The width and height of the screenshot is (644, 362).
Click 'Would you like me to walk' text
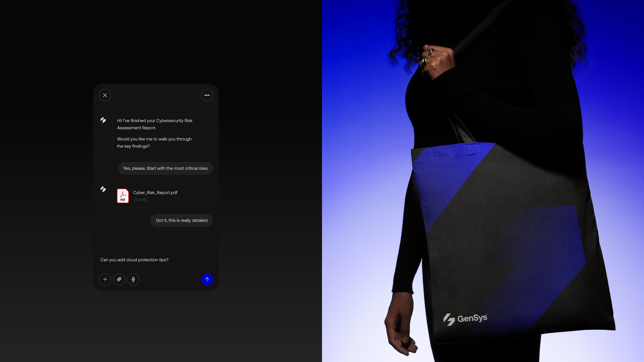pyautogui.click(x=154, y=139)
